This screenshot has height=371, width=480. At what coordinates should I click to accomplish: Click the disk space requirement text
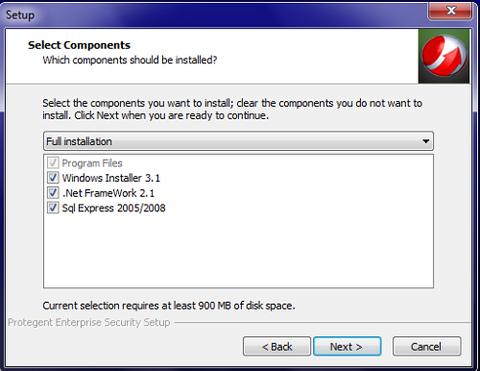pyautogui.click(x=169, y=305)
